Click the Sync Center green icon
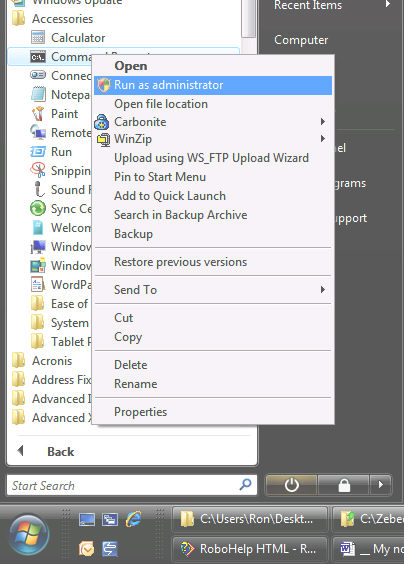The width and height of the screenshot is (404, 564). pyautogui.click(x=38, y=208)
